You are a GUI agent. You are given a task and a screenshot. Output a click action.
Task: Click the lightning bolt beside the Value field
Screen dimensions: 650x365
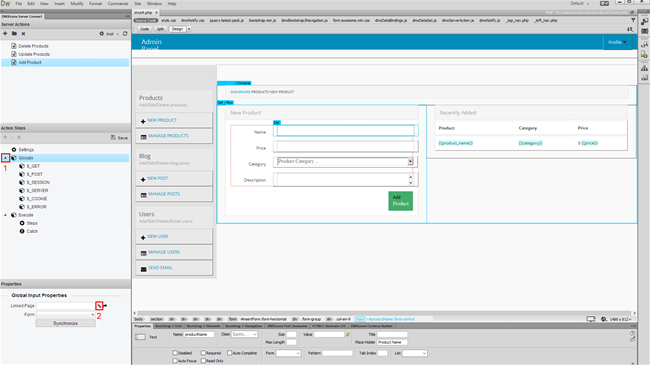[x=347, y=334]
